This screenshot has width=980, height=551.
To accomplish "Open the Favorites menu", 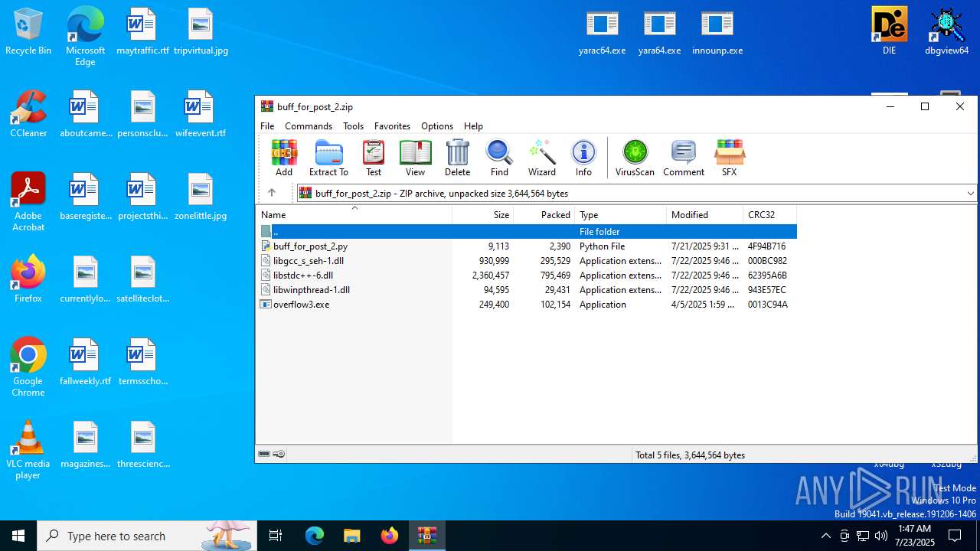I will click(392, 126).
